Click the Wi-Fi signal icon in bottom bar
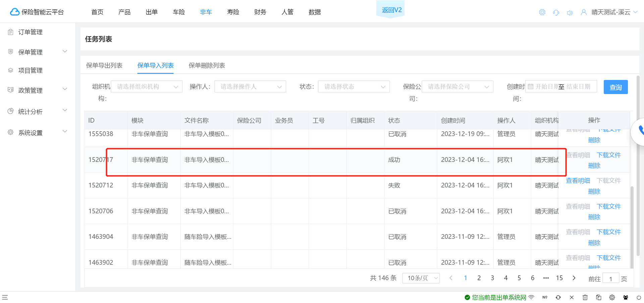Image resolution: width=644 pixels, height=303 pixels. pos(531,297)
